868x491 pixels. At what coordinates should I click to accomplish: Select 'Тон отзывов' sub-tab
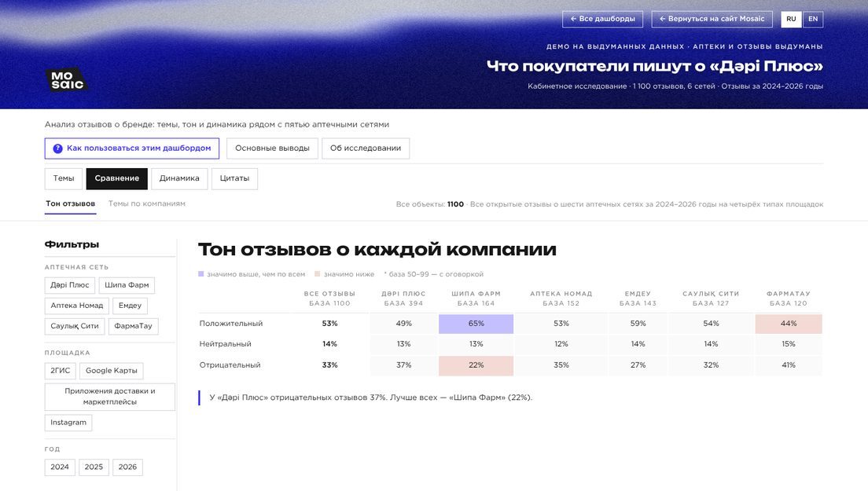click(70, 204)
